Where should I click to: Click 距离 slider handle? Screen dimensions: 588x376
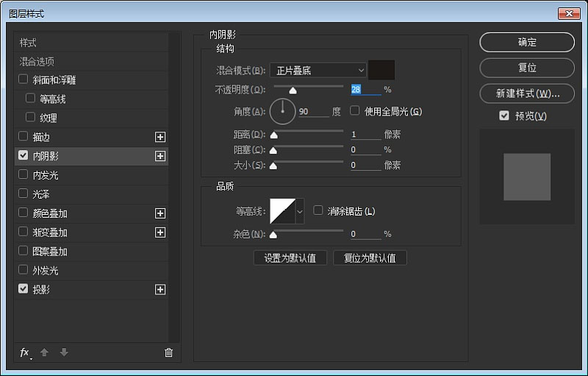coord(274,135)
